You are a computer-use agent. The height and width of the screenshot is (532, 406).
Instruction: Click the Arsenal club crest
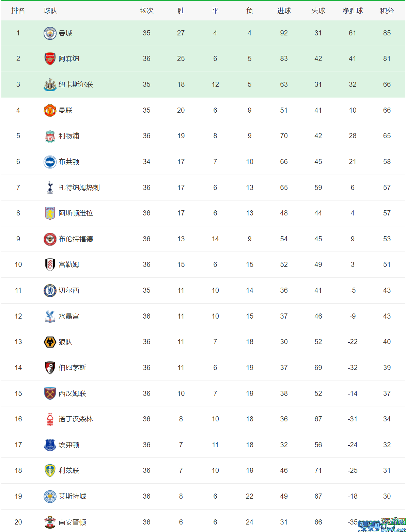pos(50,59)
